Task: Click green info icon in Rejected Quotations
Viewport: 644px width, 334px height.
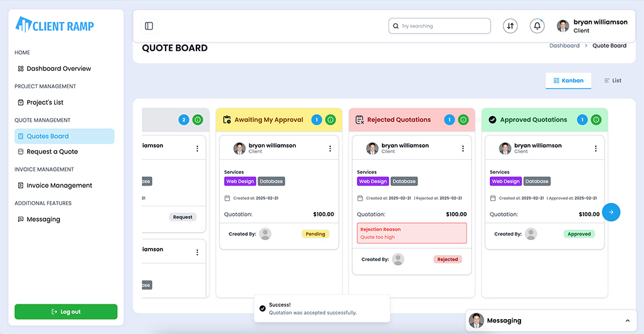Action: (x=463, y=120)
